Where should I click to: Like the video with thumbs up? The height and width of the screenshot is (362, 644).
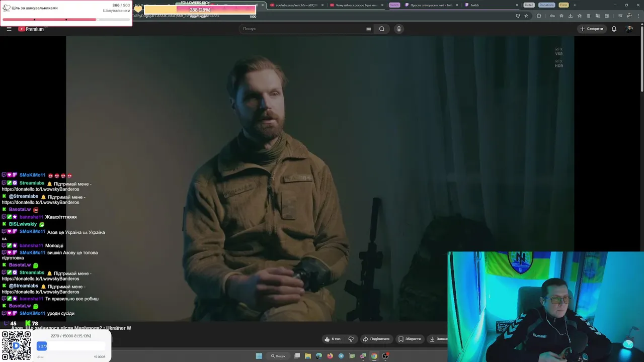(x=333, y=339)
